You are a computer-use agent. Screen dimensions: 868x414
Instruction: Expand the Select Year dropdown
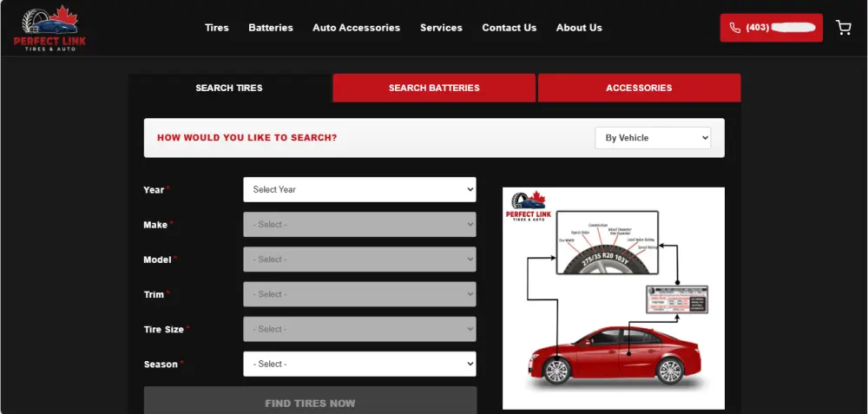click(x=359, y=189)
